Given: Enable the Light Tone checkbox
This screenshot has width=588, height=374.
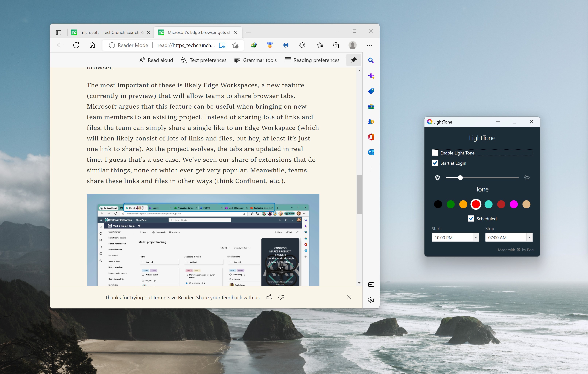Looking at the screenshot, I should (435, 153).
